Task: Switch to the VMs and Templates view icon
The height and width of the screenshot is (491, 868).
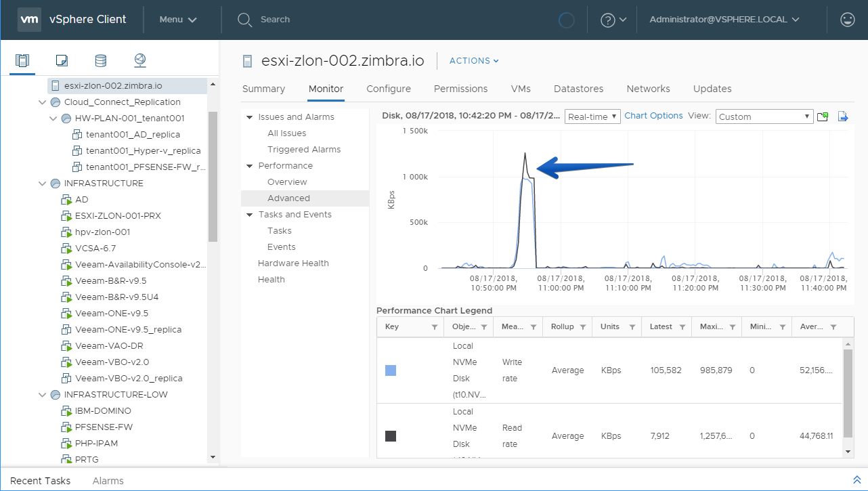Action: (62, 60)
